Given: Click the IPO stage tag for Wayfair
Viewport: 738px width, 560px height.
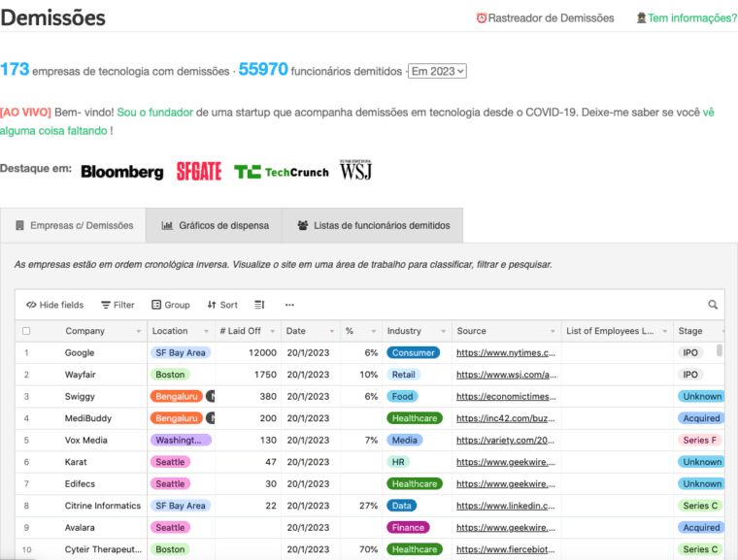Looking at the screenshot, I should (x=690, y=375).
